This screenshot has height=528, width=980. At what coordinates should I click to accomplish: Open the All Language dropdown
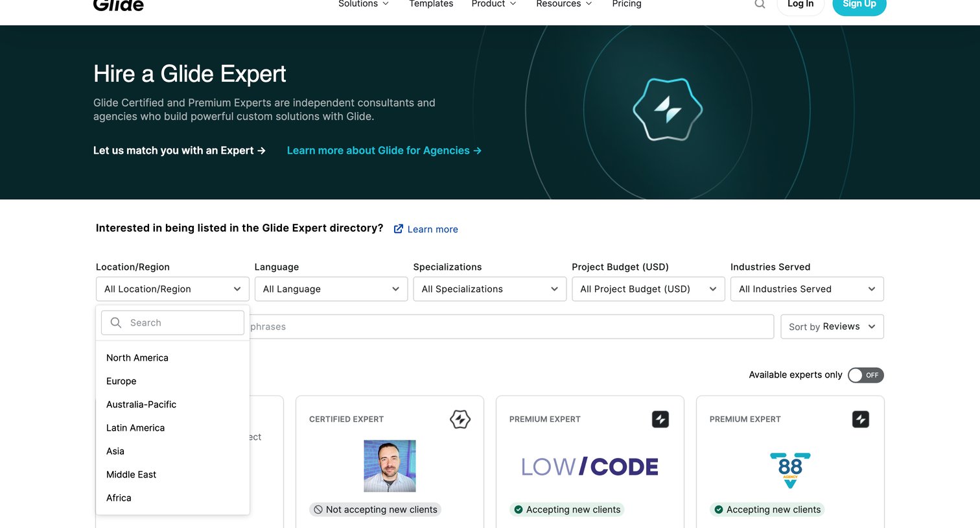331,289
